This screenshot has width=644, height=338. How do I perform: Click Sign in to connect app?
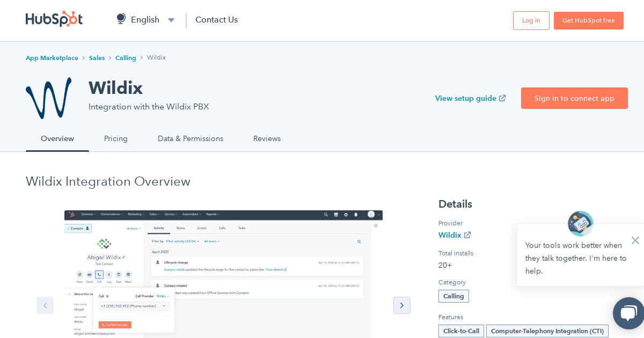coord(574,98)
